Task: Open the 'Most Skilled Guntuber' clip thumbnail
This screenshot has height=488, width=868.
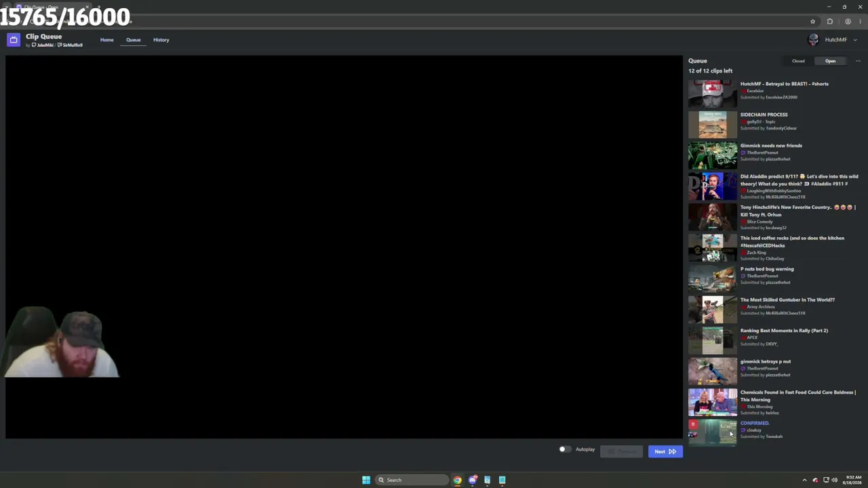Action: [x=713, y=310]
